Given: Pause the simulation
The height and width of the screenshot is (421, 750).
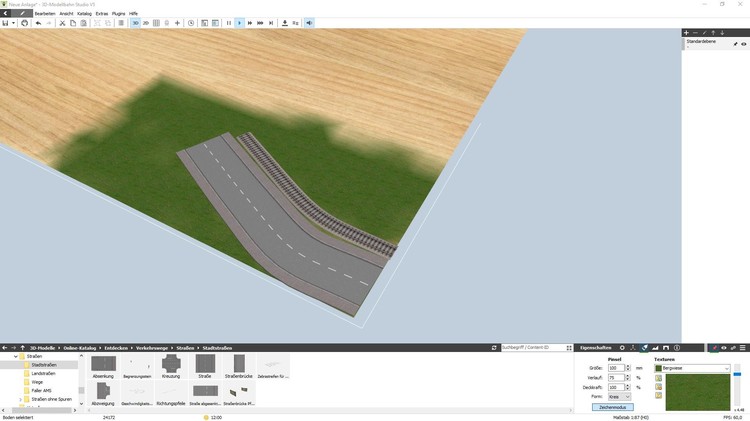Looking at the screenshot, I should [x=229, y=23].
